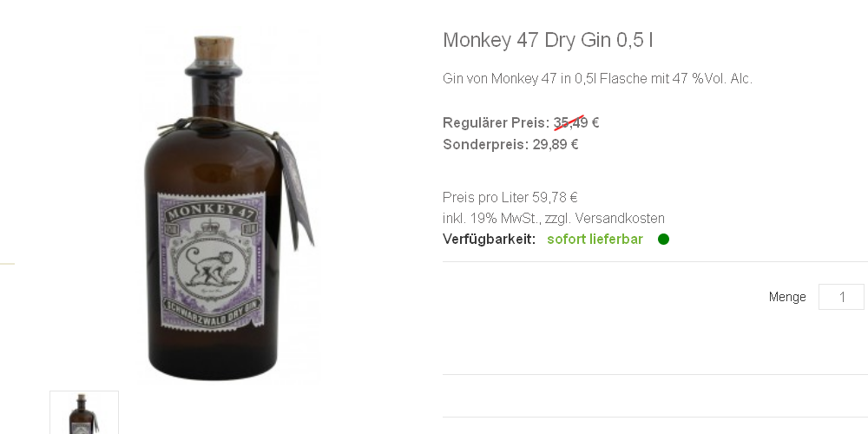Click the Sonderpreis 29,89 € text
868x434 pixels.
tap(510, 144)
